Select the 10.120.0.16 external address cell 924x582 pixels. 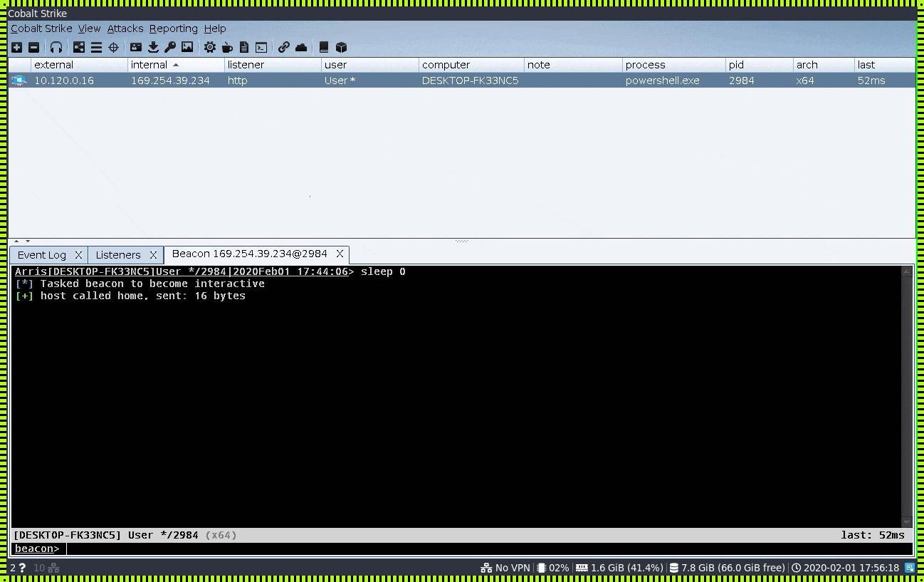tap(80, 80)
